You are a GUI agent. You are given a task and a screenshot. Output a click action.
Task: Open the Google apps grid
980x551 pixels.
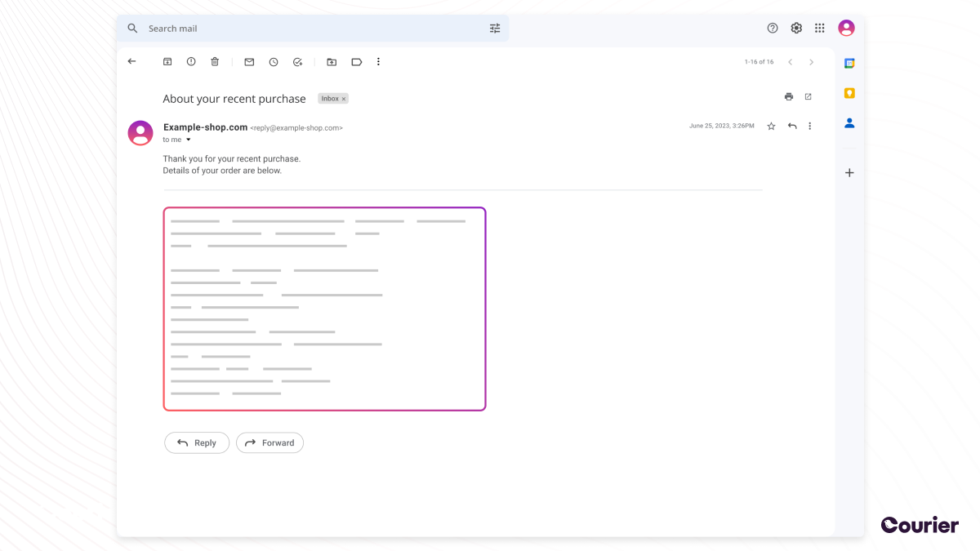tap(819, 27)
